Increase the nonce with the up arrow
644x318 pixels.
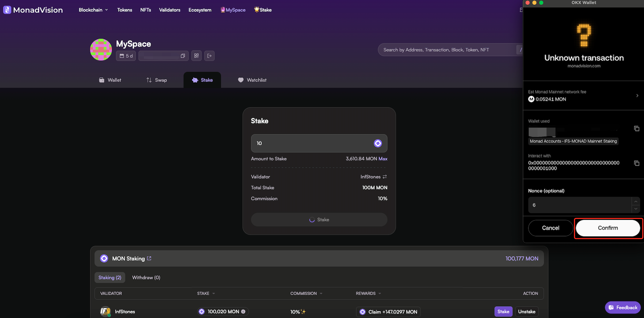coord(636,201)
